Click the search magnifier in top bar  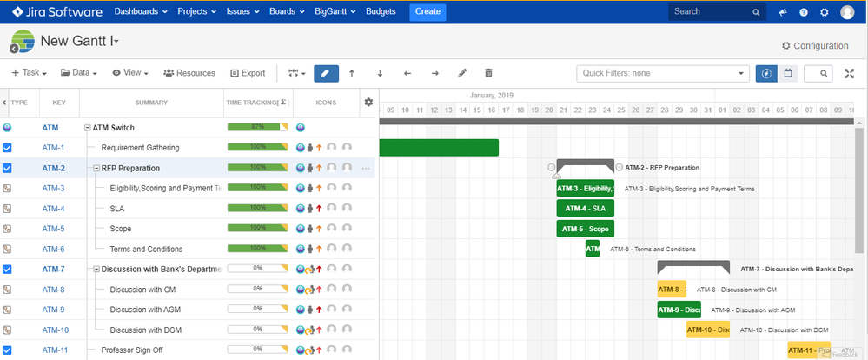pyautogui.click(x=756, y=12)
